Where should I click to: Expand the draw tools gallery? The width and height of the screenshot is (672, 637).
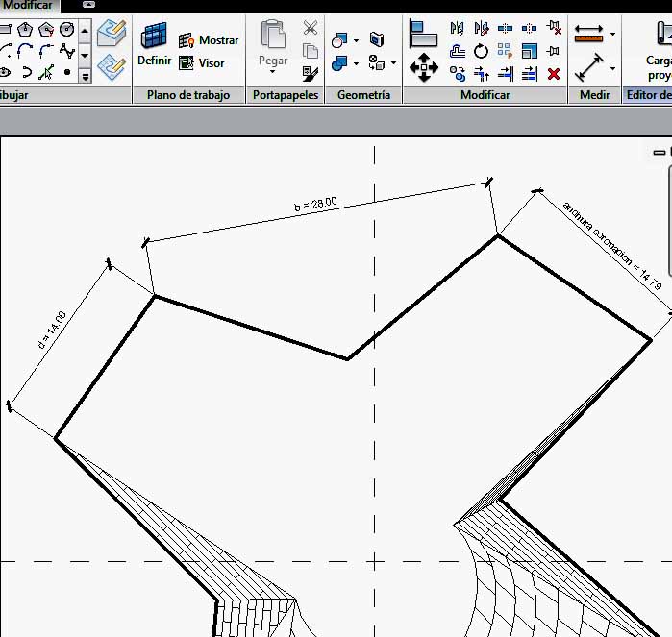[85, 73]
